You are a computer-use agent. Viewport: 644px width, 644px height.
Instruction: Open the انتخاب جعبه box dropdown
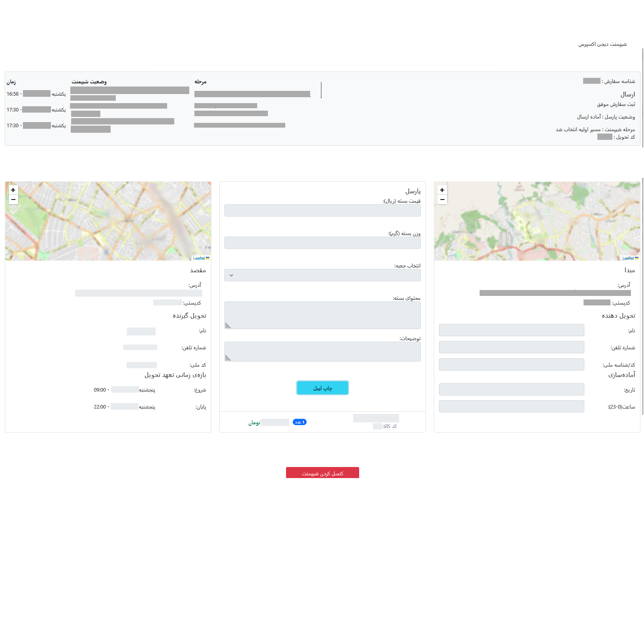pos(322,275)
